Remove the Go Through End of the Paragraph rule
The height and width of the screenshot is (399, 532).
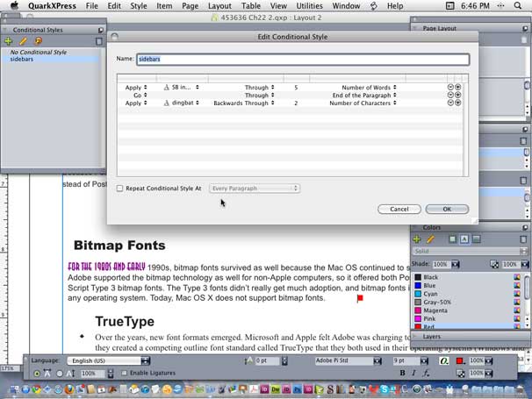[x=450, y=95]
